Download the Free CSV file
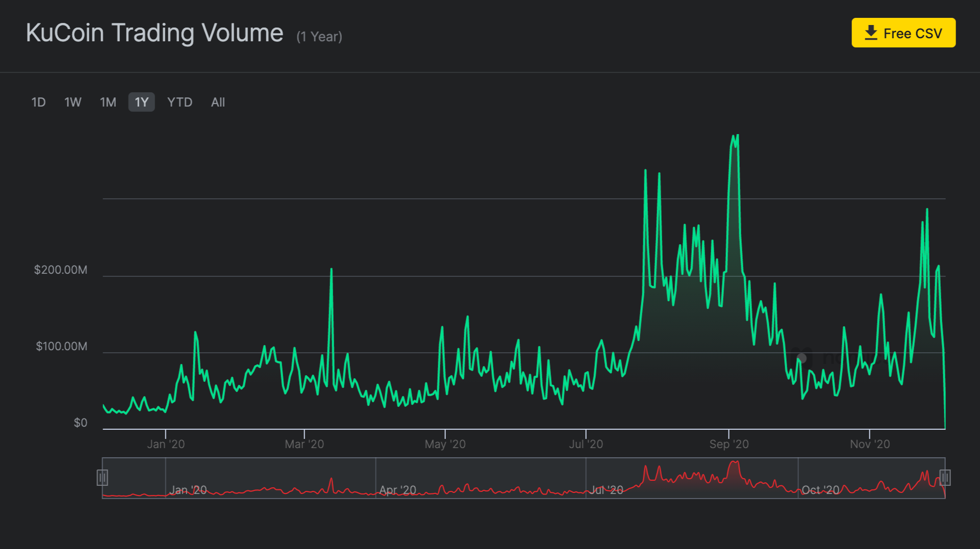This screenshot has width=980, height=549. point(903,33)
